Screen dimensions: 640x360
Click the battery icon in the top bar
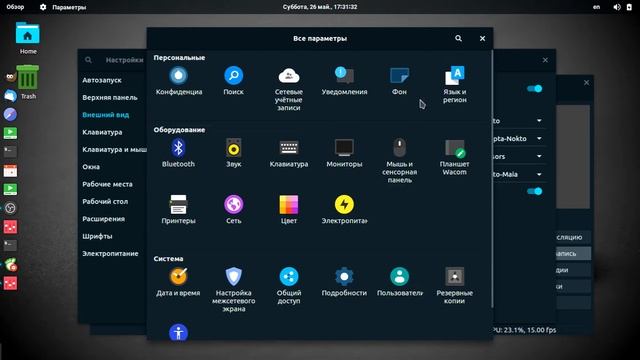tap(629, 7)
